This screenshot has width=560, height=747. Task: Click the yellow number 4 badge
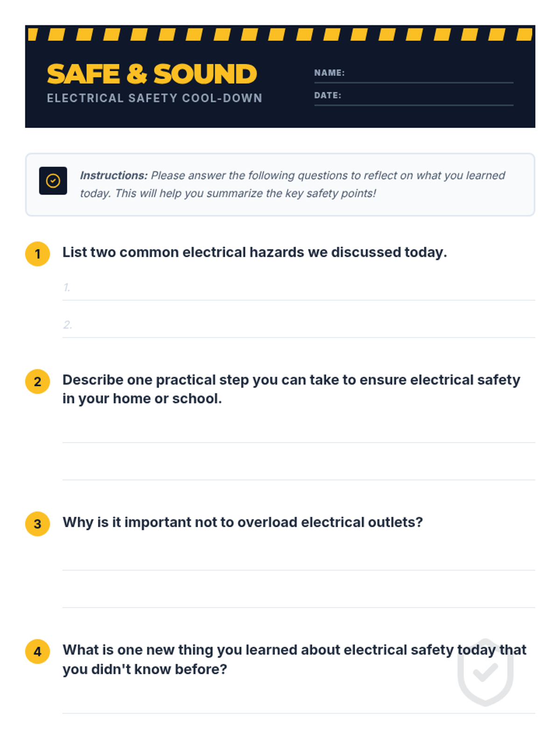[37, 652]
